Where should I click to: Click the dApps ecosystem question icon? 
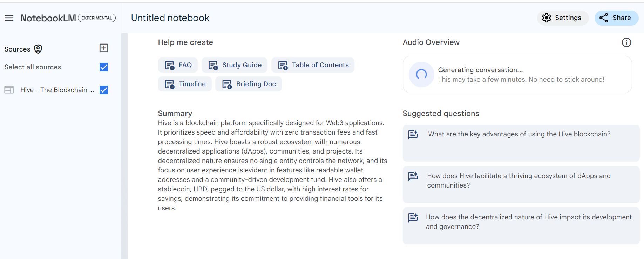click(x=413, y=176)
